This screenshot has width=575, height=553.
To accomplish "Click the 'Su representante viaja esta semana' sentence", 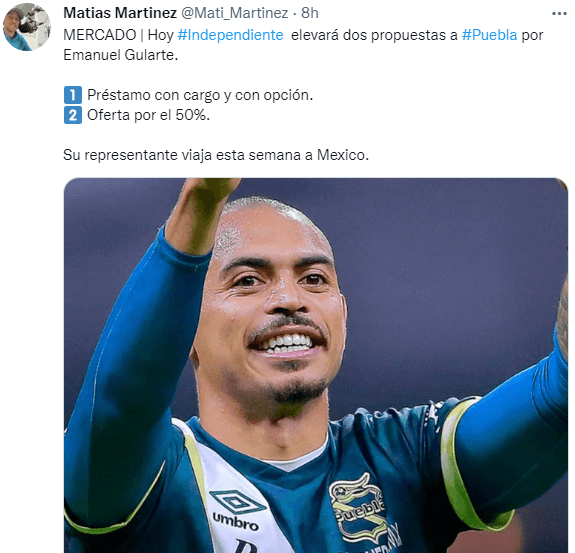I will click(216, 155).
